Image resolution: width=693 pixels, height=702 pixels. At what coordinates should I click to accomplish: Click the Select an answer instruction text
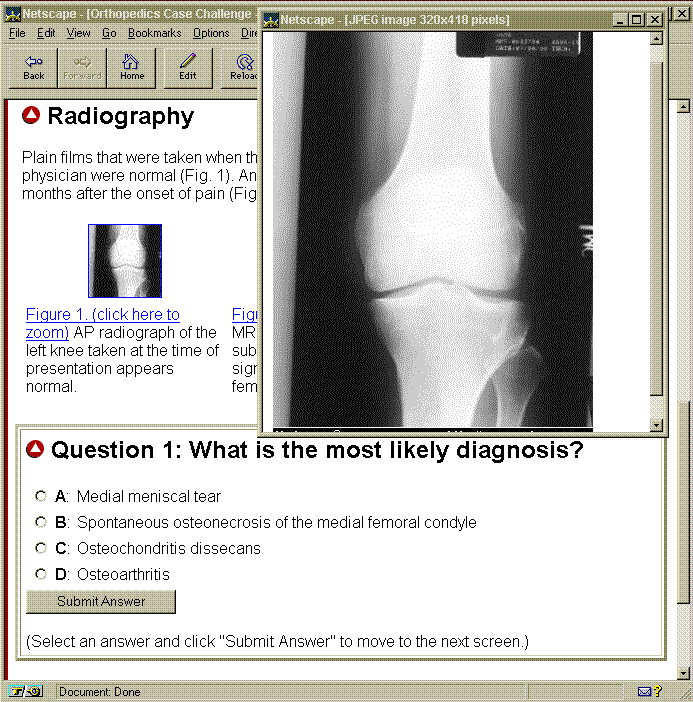[277, 641]
